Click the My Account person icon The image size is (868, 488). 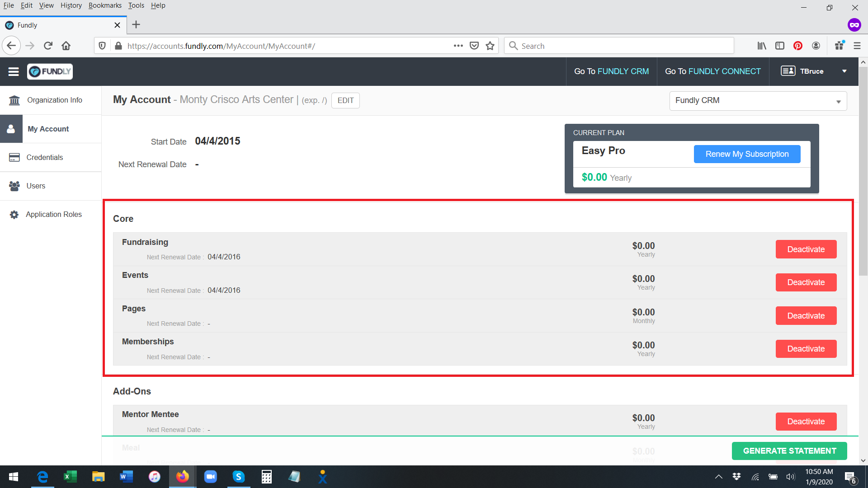11,129
